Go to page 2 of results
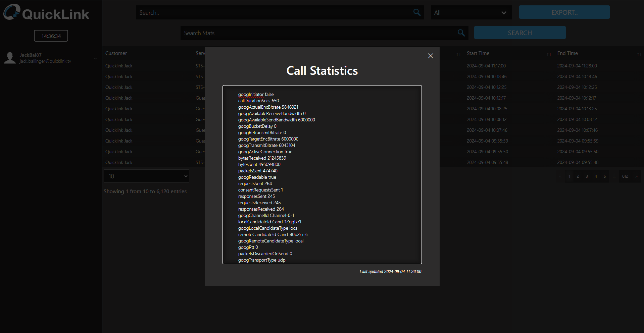644x333 pixels. click(578, 176)
